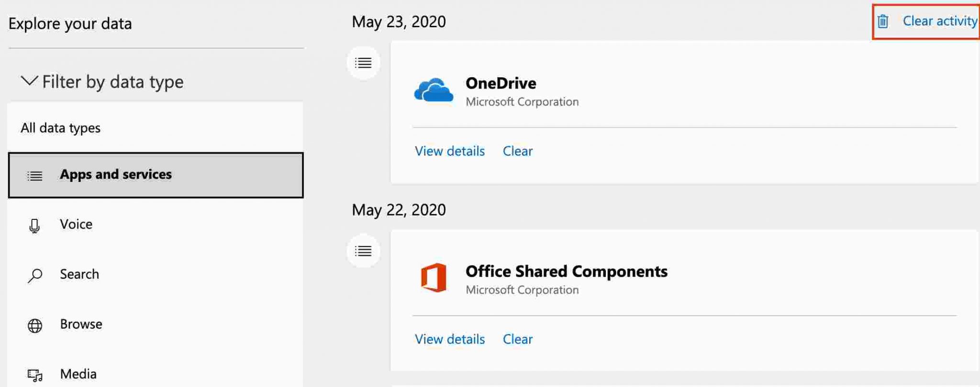Click the Voice microphone icon
The height and width of the screenshot is (387, 980).
click(34, 225)
